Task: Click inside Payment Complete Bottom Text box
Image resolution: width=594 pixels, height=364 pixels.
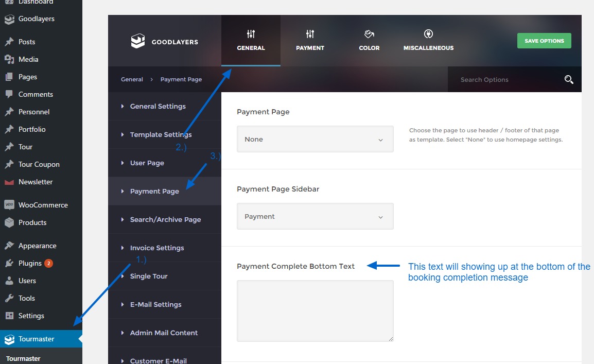Action: point(315,310)
